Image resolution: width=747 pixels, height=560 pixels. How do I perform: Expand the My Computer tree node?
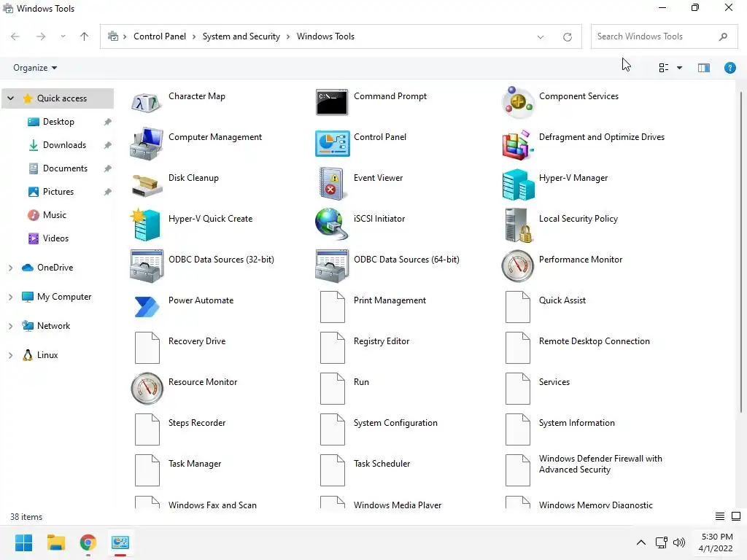(x=10, y=297)
